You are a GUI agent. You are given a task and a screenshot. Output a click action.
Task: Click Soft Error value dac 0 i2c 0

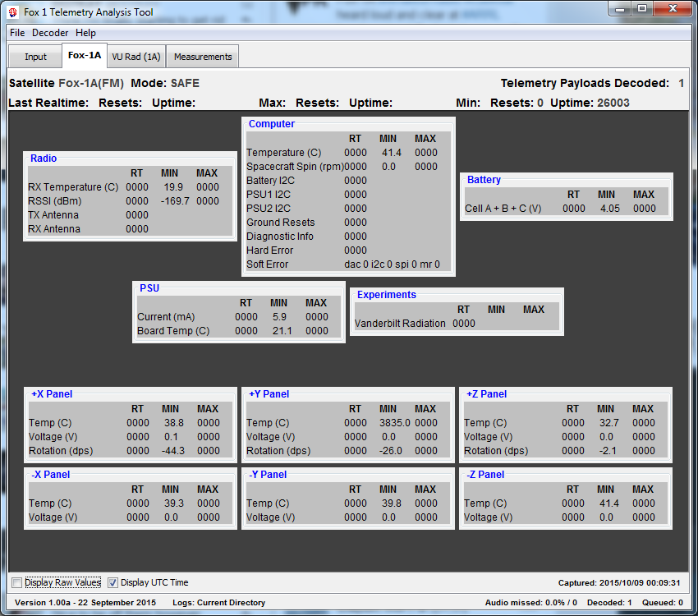click(x=392, y=264)
